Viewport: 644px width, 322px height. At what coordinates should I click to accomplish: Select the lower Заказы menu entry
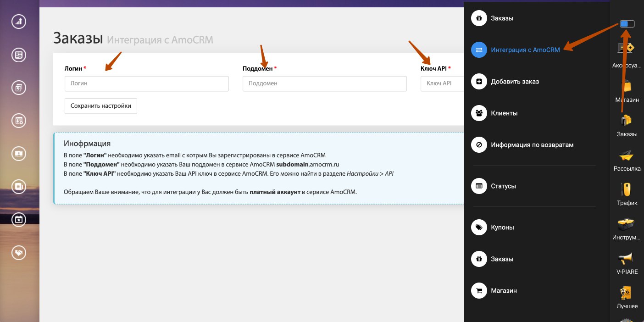[502, 259]
